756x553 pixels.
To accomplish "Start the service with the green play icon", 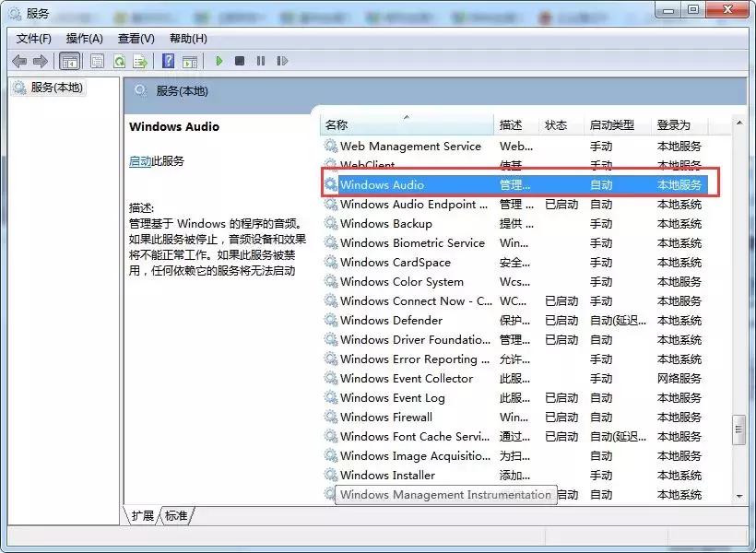I will (x=219, y=61).
